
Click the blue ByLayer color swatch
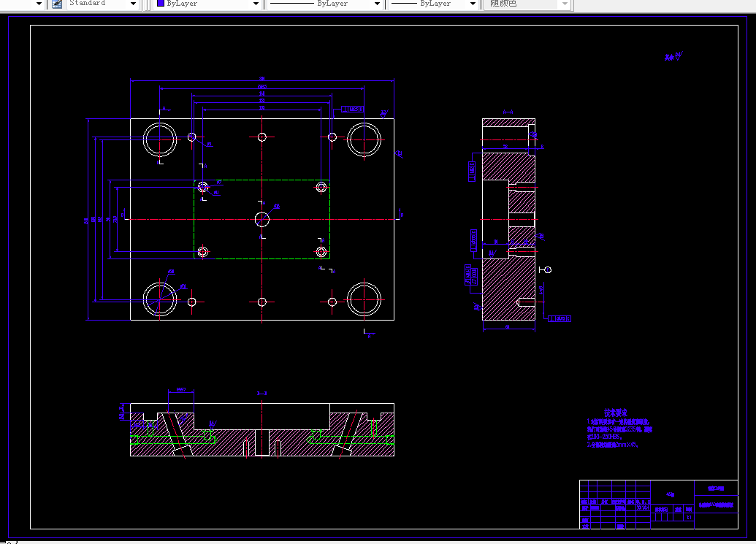(161, 4)
